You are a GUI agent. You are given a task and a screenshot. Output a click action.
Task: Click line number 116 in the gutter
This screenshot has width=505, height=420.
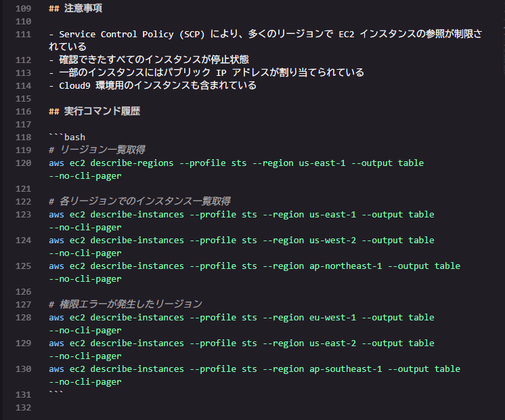23,112
